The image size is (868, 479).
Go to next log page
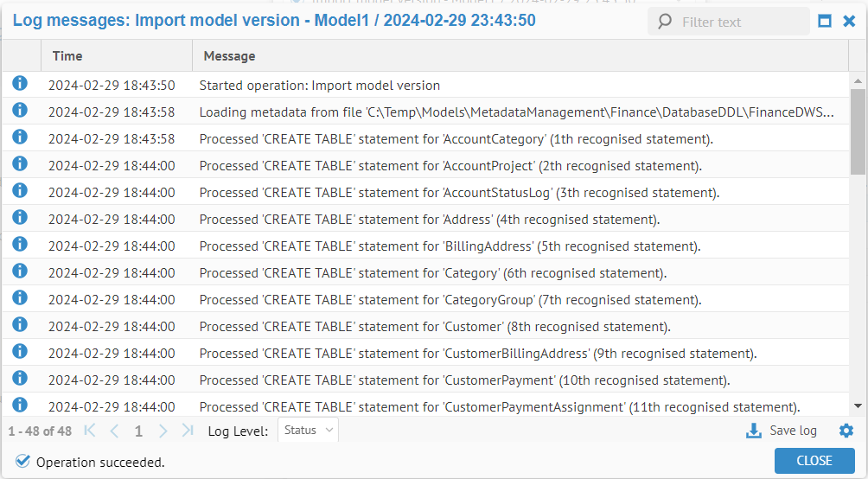163,431
